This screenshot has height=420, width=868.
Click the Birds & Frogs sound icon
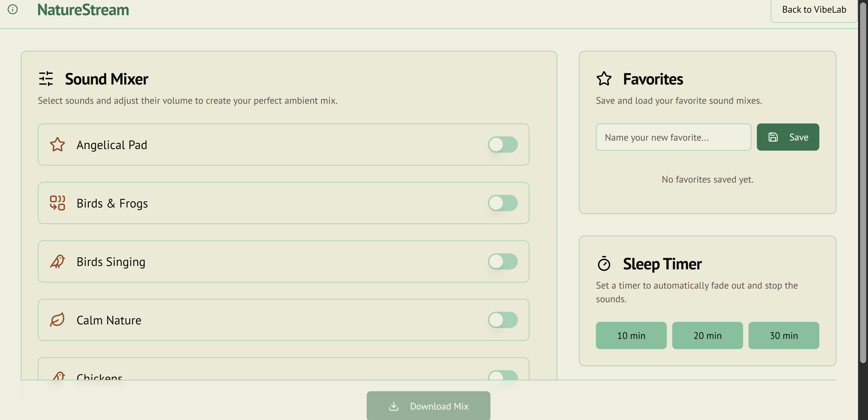pos(57,203)
